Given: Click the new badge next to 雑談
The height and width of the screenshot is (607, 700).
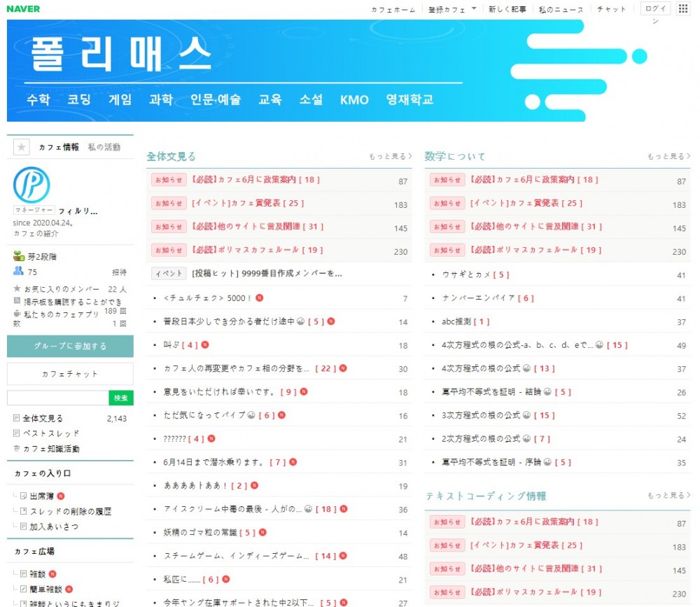Looking at the screenshot, I should click(52, 574).
